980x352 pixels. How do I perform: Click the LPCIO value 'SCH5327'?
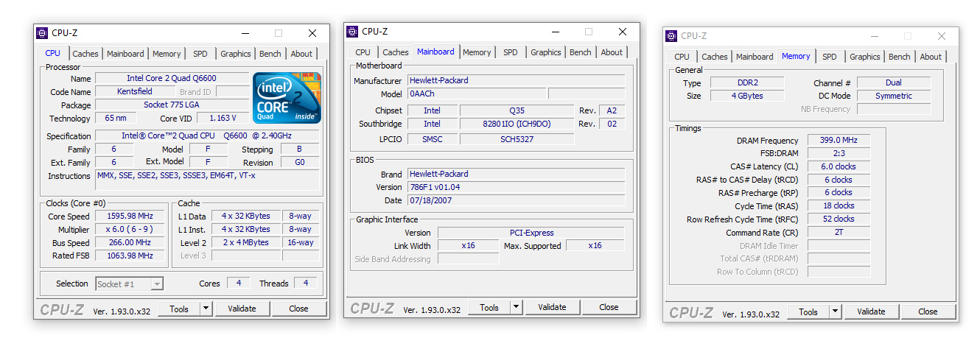517,138
